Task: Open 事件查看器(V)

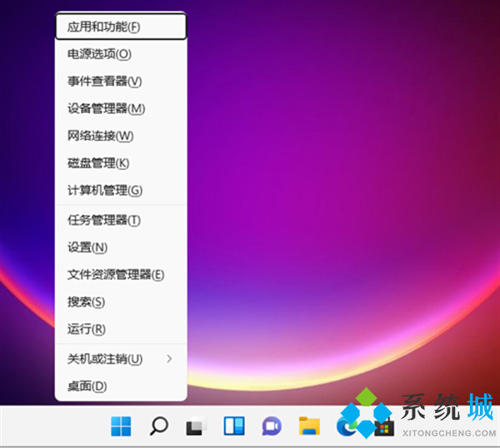Action: point(121,82)
